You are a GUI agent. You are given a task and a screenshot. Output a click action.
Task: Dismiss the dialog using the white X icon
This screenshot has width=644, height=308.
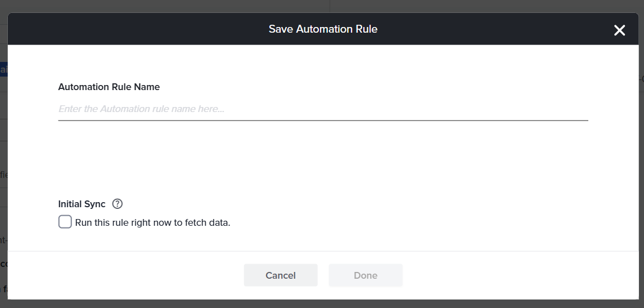[619, 30]
